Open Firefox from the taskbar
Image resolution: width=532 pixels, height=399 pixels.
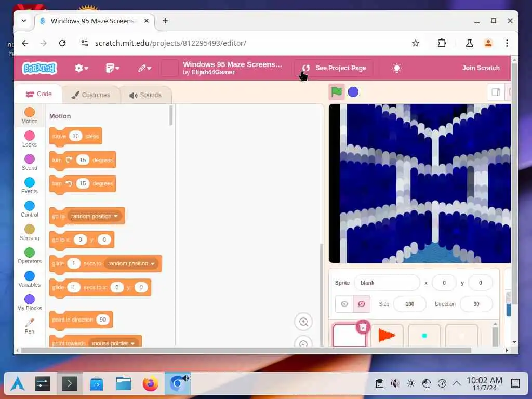pos(150,384)
